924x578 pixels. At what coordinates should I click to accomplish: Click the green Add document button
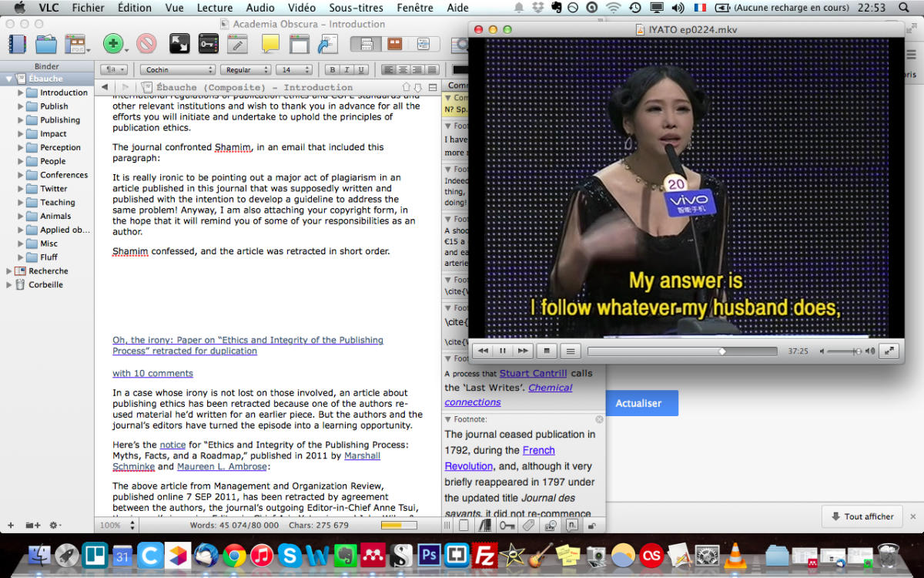click(x=113, y=44)
